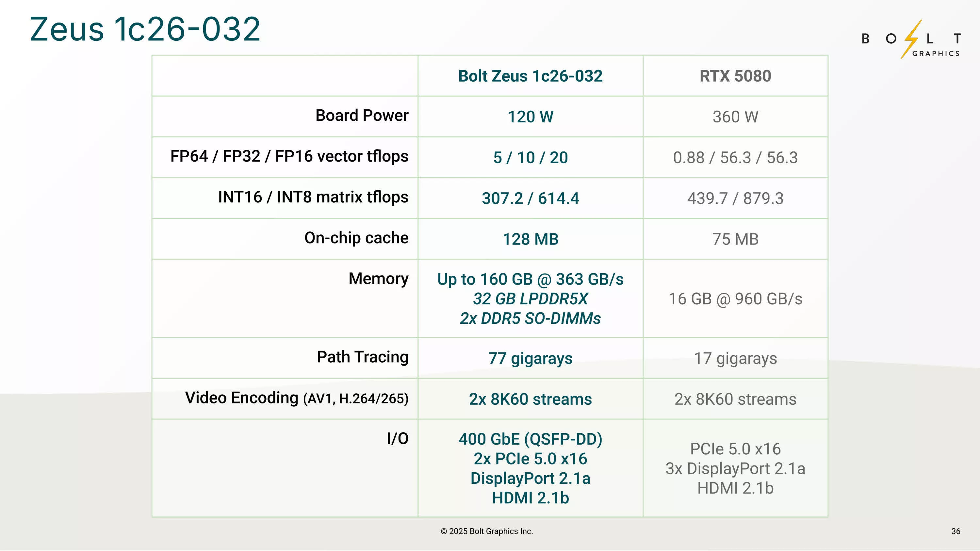Viewport: 980px width, 551px height.
Task: Select the FP64 / FP32 / FP16 vector tflops label
Action: point(289,156)
